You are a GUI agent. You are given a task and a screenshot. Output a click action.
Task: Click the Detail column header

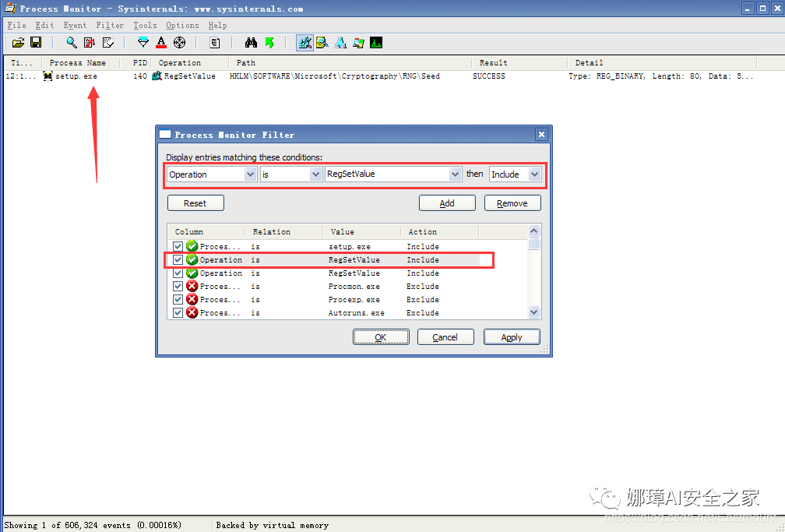(x=662, y=62)
